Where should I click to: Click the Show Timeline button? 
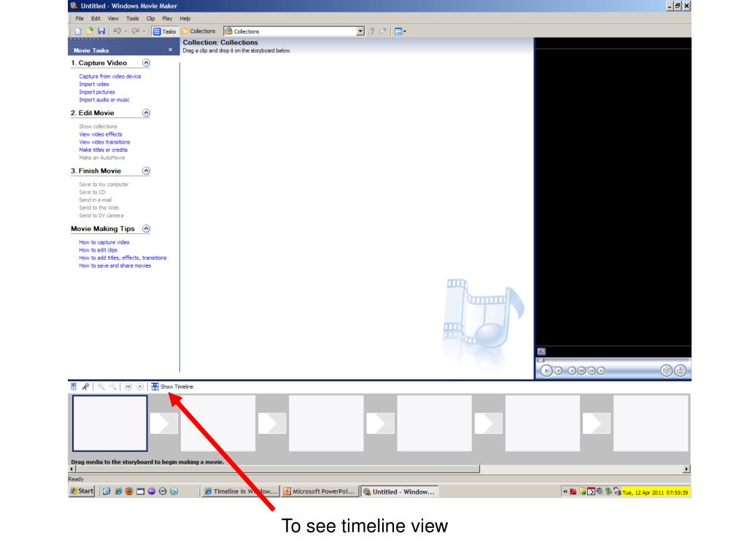click(x=172, y=386)
